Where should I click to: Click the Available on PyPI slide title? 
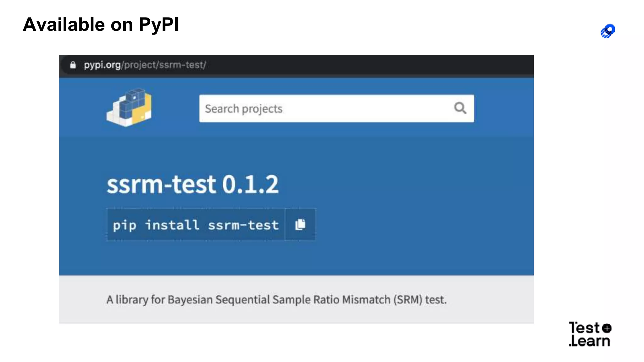coord(101,25)
